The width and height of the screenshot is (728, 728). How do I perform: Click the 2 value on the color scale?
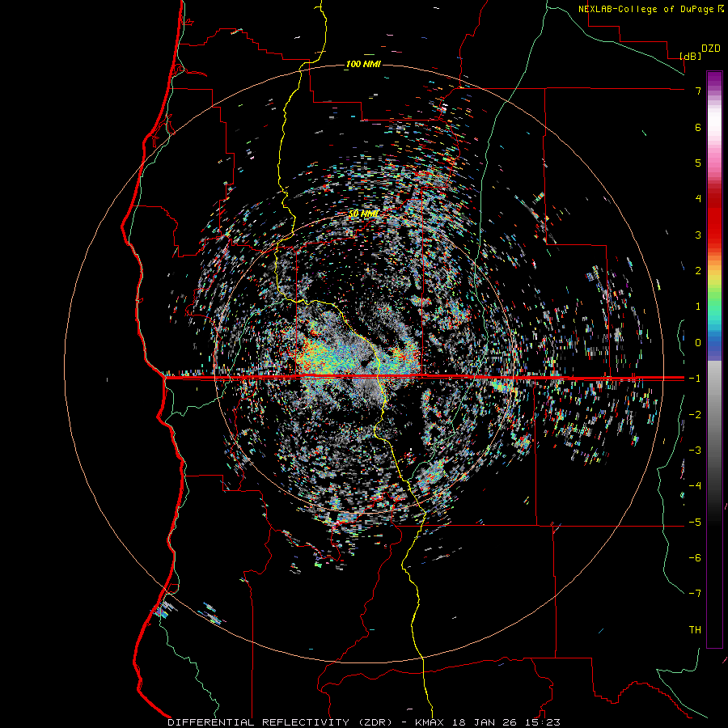click(x=698, y=271)
